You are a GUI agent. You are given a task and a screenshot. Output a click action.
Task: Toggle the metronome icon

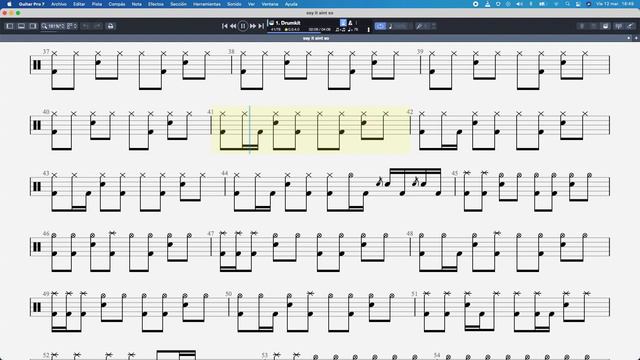pos(350,23)
